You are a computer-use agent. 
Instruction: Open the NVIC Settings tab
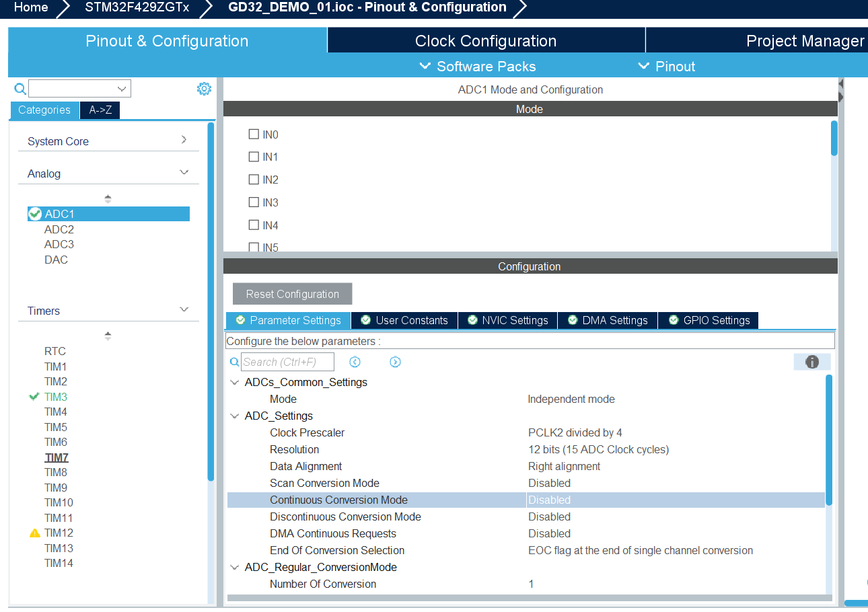pyautogui.click(x=508, y=320)
